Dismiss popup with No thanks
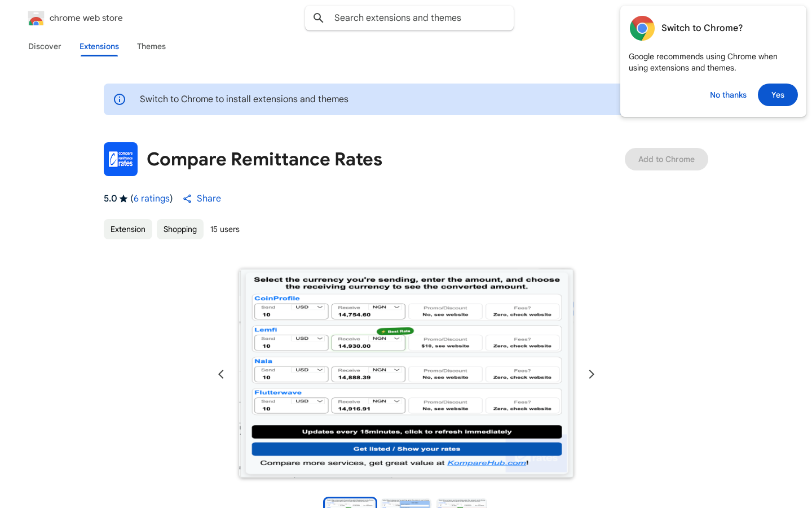812x508 pixels. 728,95
